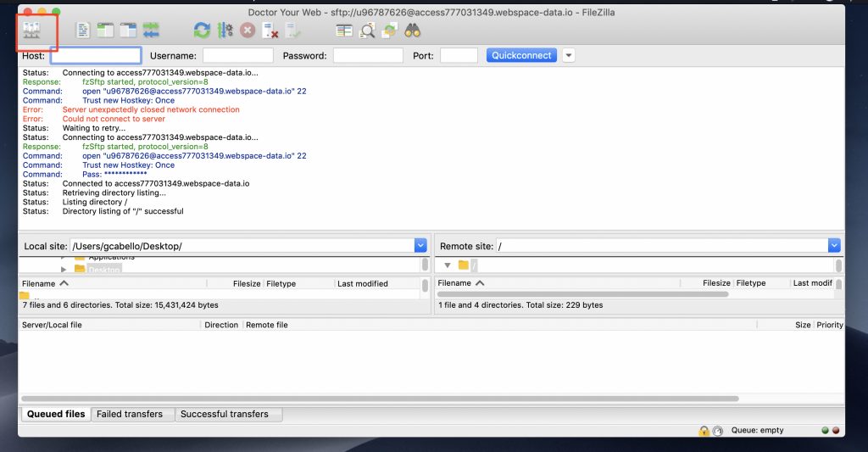
Task: Sort remote files by Filesize column
Action: click(x=706, y=283)
